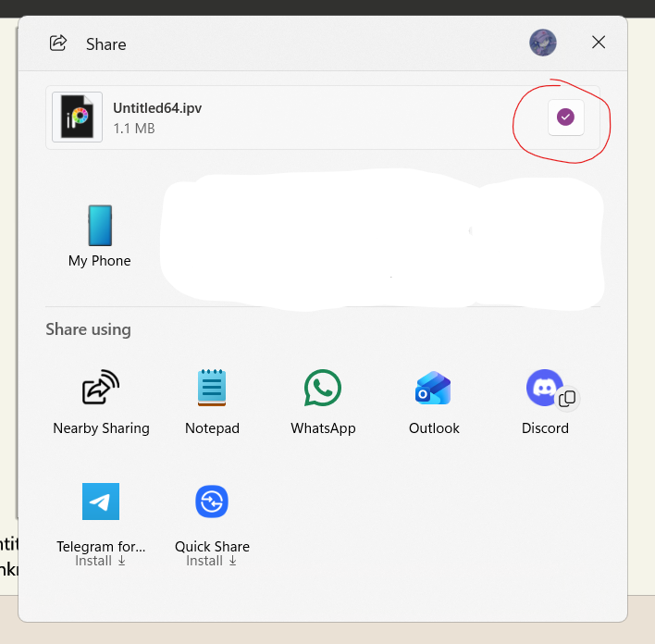Click the 'Share using' heading

[88, 329]
